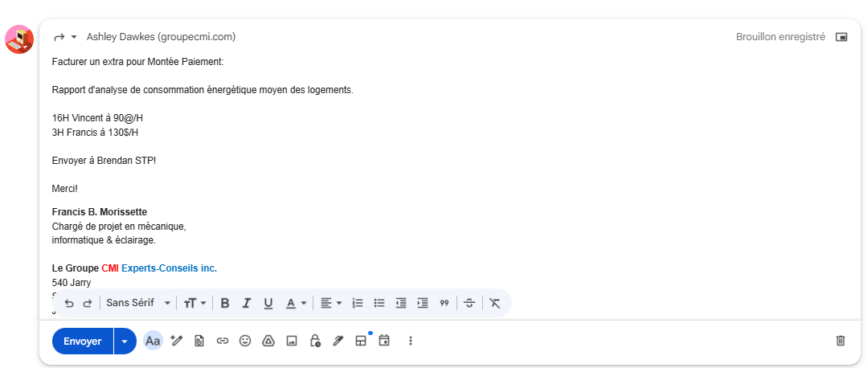Viewport: 868px width, 368px height.
Task: Open the send options dropdown arrow
Action: (x=125, y=341)
